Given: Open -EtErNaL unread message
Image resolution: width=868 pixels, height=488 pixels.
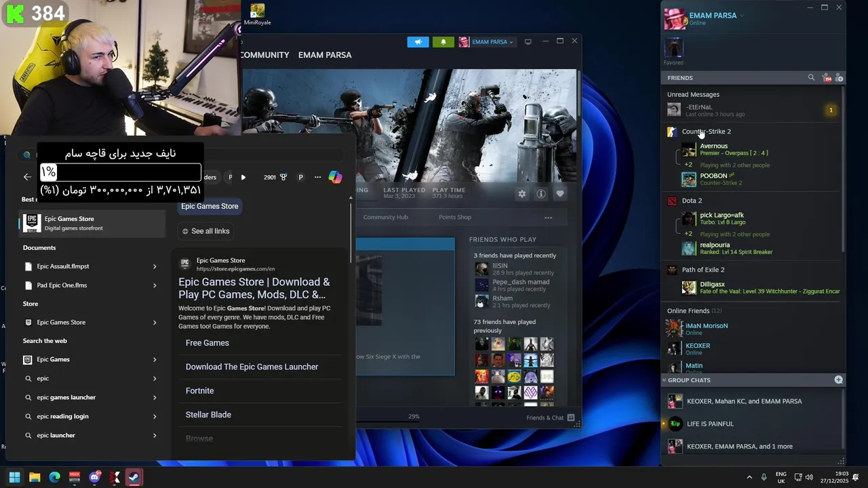Looking at the screenshot, I should tap(751, 110).
